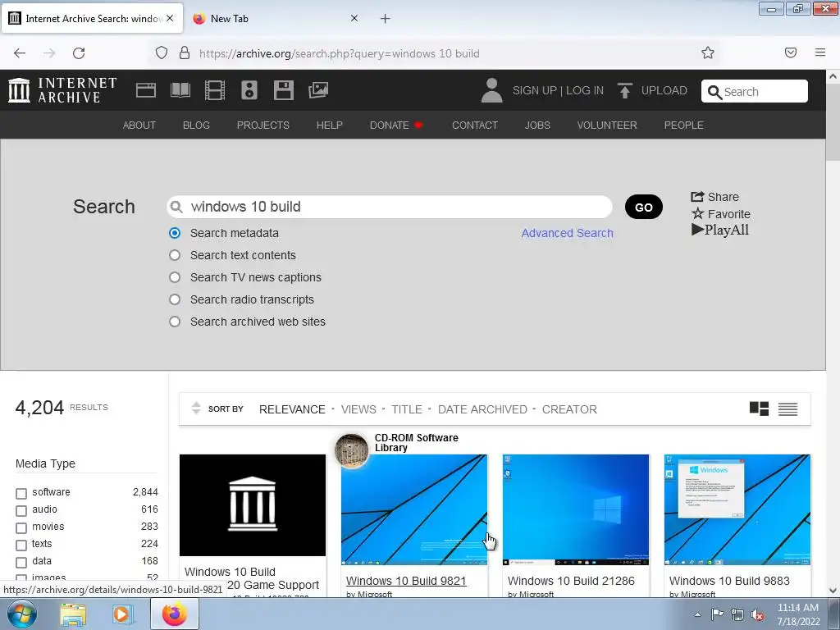Viewport: 840px width, 630px height.
Task: Click the LOG IN link
Action: (x=585, y=90)
